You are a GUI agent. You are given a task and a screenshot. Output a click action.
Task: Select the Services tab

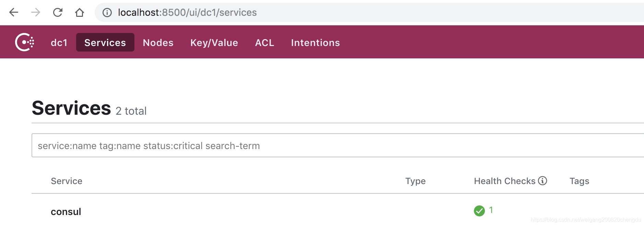105,43
